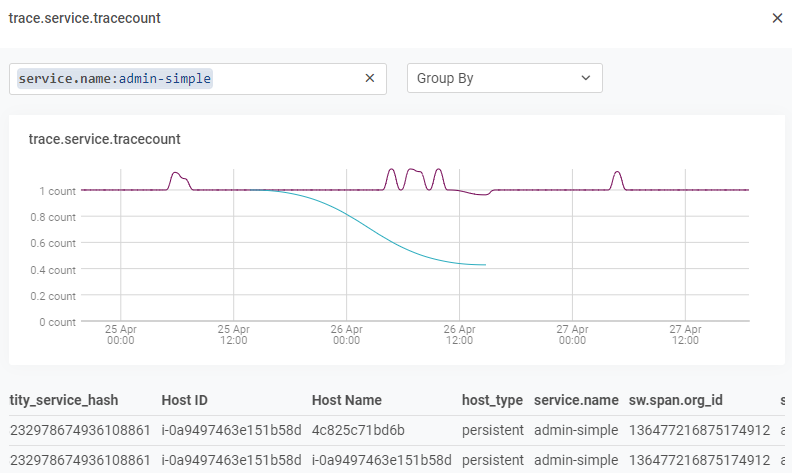Click the Host Name column header
The image size is (792, 473).
click(x=346, y=400)
